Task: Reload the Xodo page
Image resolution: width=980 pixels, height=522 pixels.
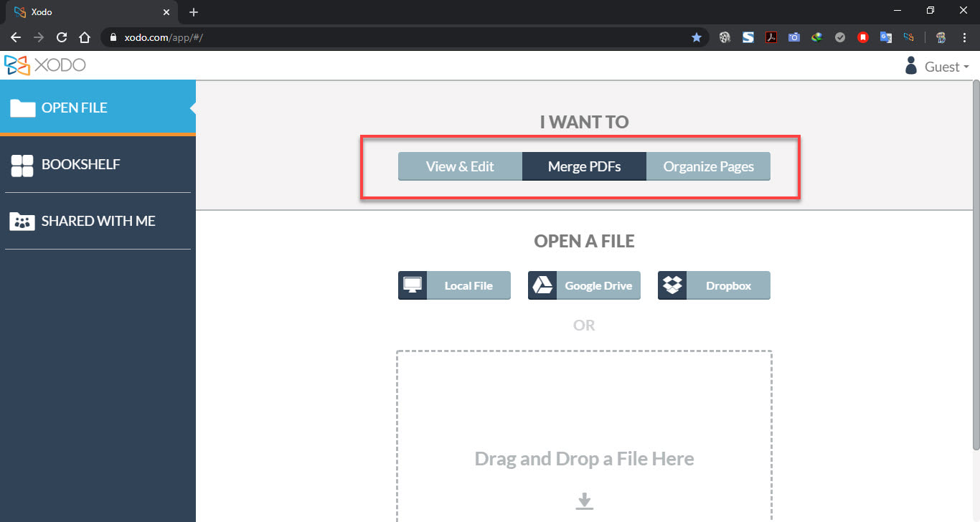Action: click(x=62, y=37)
